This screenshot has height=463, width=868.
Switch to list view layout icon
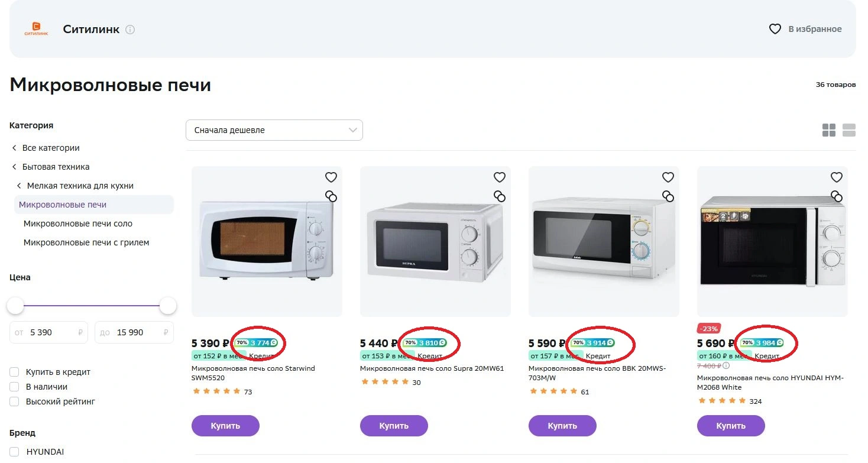coord(849,130)
